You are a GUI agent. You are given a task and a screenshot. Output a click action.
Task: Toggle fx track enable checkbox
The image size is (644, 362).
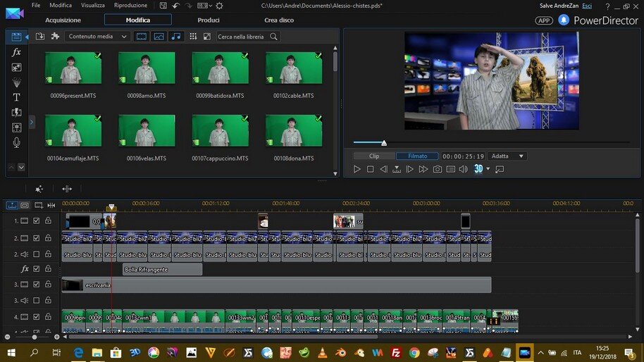point(37,269)
